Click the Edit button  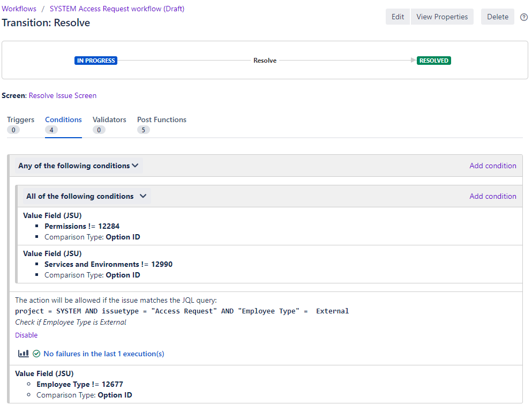coord(398,17)
